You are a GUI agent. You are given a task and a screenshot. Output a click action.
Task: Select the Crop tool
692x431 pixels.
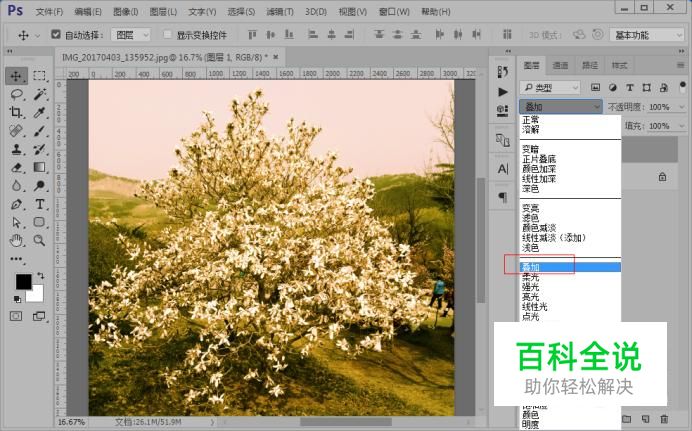click(16, 112)
